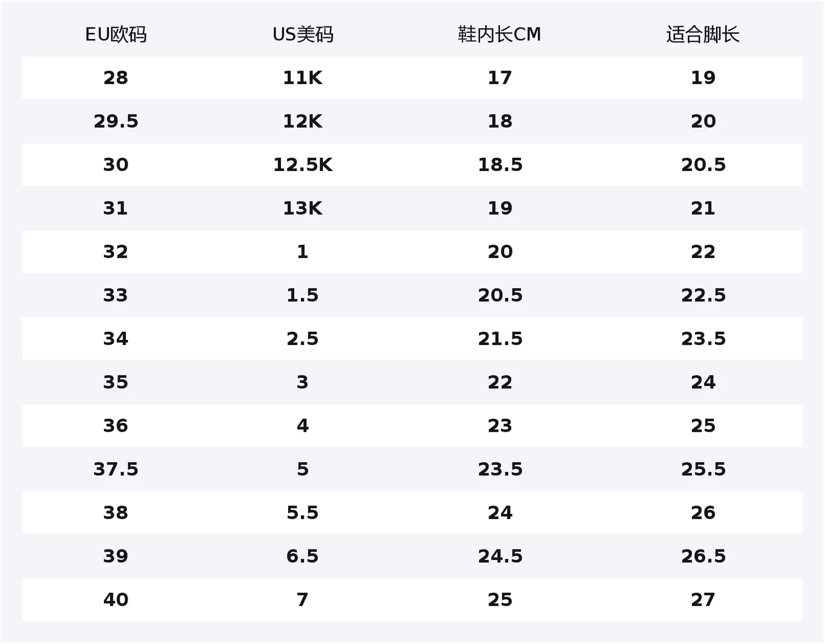Viewport: 825px width, 644px height.
Task: Select the 29.5 EU size cell
Action: point(116,122)
